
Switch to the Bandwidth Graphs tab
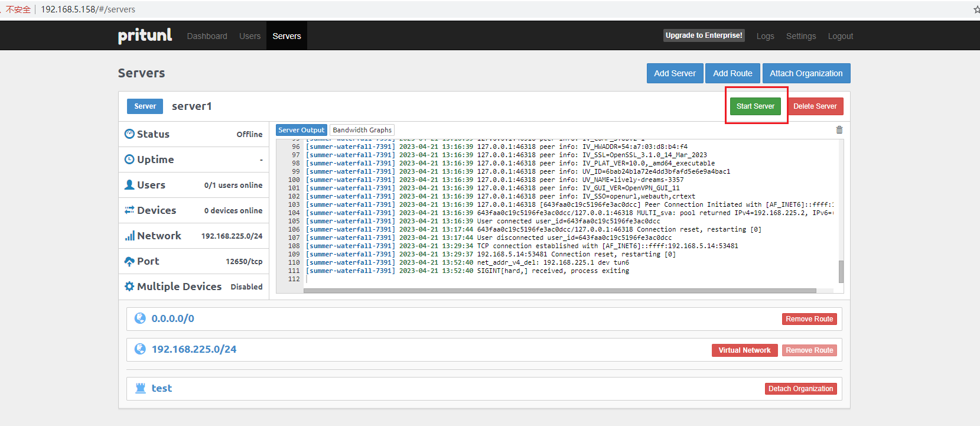point(362,130)
